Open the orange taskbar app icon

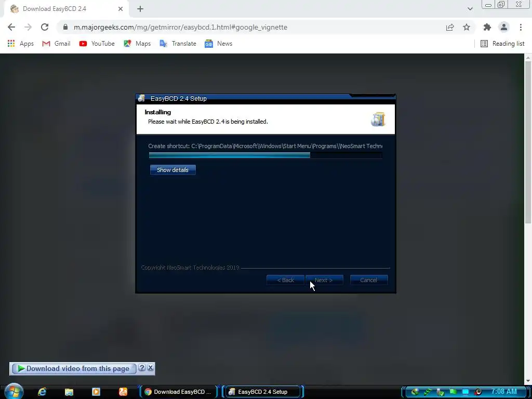coord(123,392)
